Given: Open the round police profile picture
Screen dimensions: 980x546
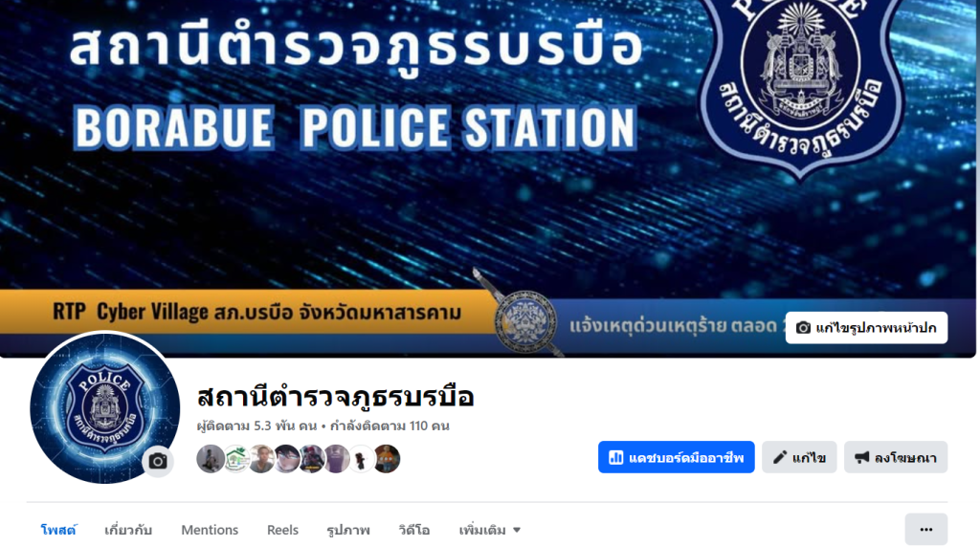Looking at the screenshot, I should [x=104, y=407].
